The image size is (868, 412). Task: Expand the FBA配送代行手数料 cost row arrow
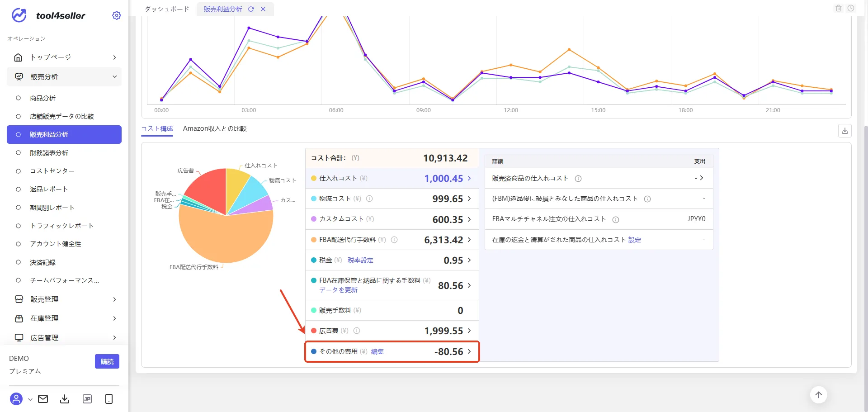pos(469,240)
